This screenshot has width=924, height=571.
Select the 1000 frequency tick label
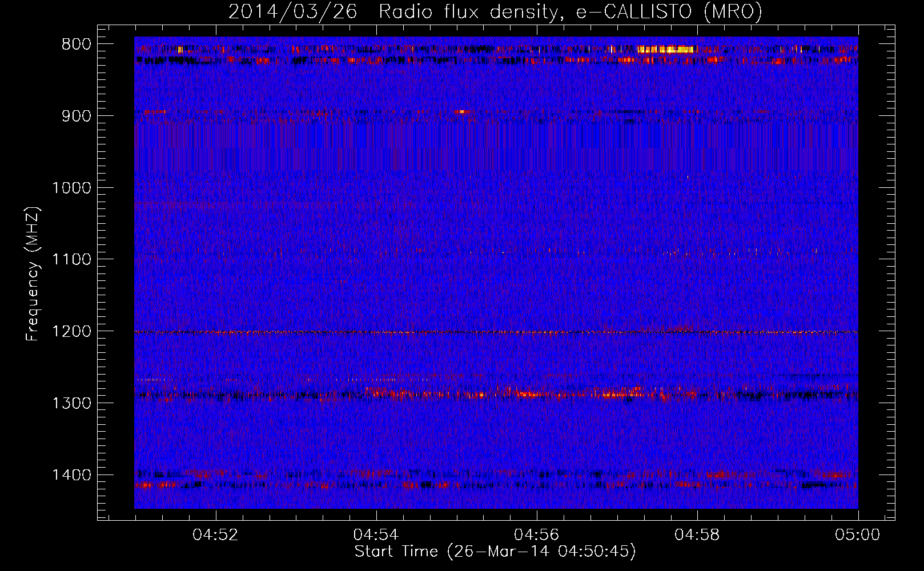[x=71, y=188]
